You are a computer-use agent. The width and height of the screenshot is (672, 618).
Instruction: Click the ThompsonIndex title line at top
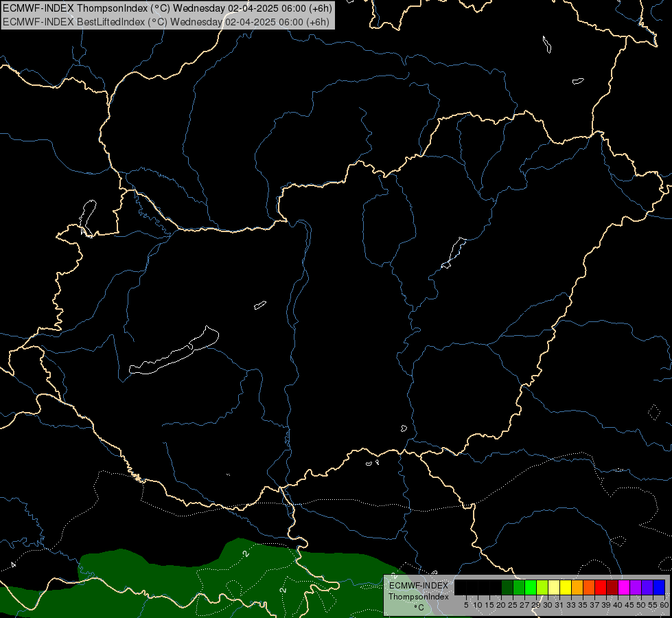pos(167,8)
